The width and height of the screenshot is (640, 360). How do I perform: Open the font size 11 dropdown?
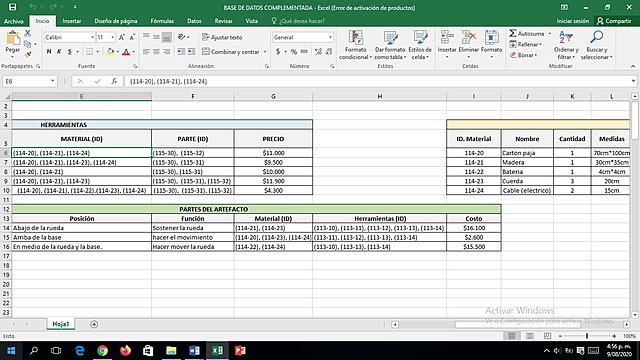click(x=113, y=38)
